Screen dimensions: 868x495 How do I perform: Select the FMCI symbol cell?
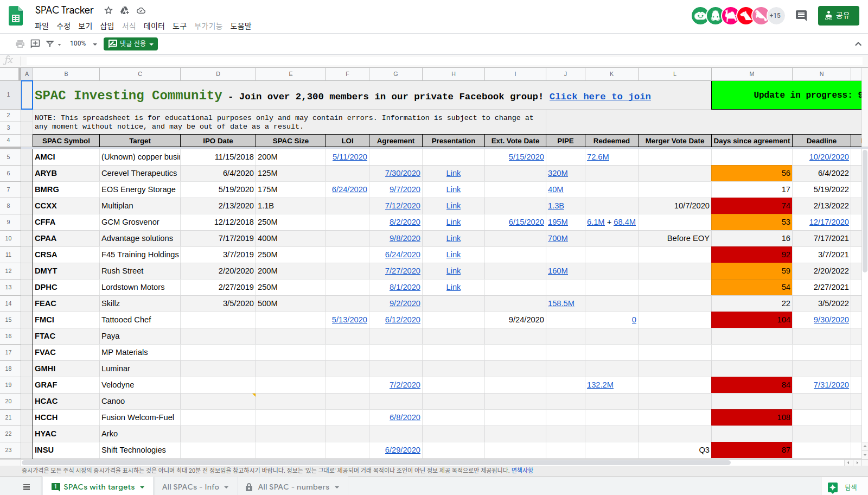point(66,320)
